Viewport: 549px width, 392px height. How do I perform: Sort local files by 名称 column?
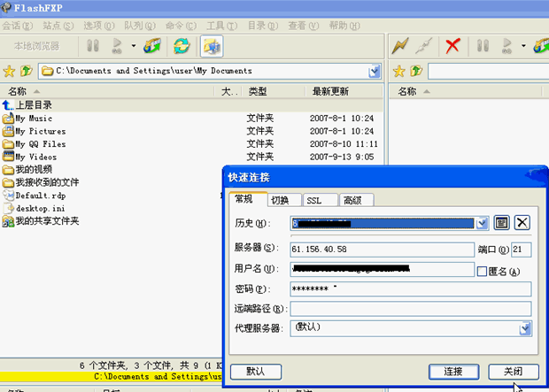click(x=107, y=91)
